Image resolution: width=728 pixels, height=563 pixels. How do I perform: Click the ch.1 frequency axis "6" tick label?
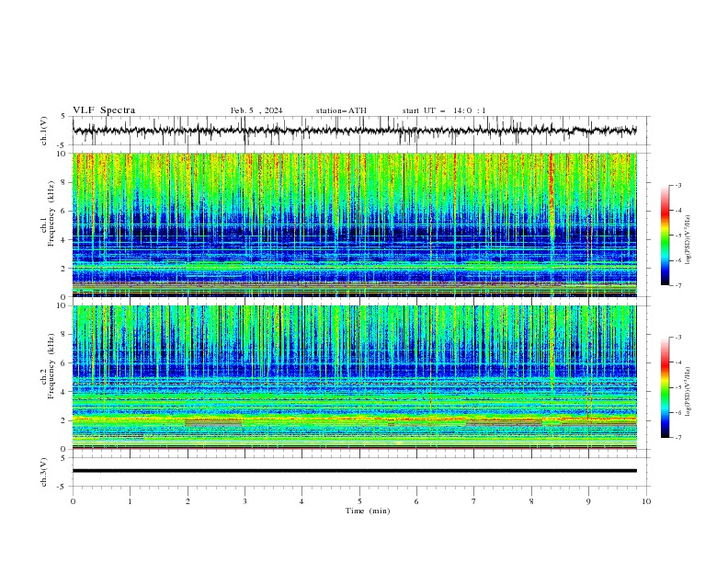point(64,211)
